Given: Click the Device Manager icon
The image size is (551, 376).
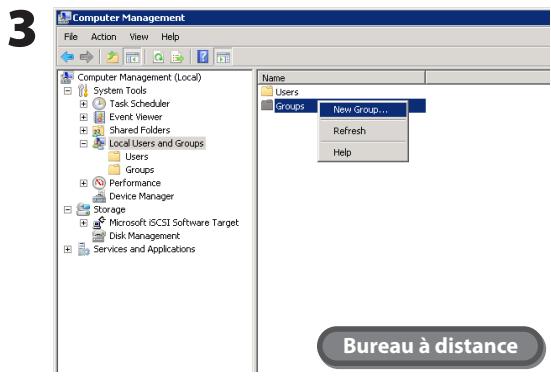Looking at the screenshot, I should [99, 196].
